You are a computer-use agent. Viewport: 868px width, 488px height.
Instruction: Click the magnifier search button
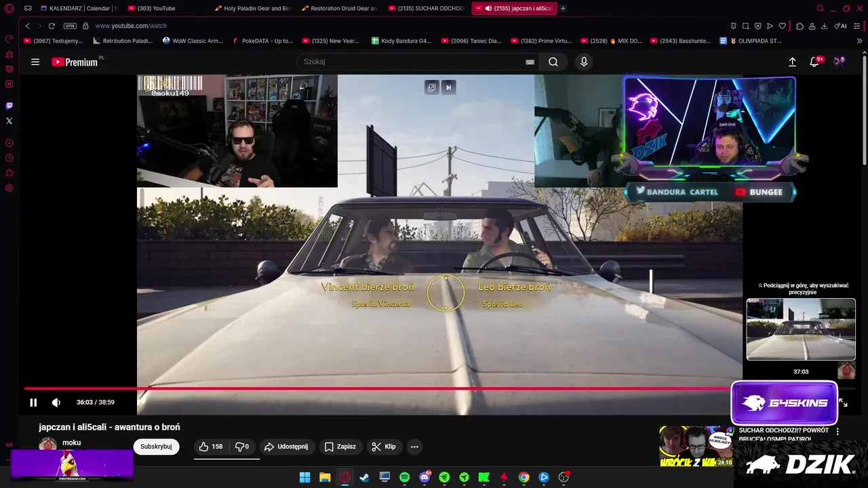coord(553,62)
